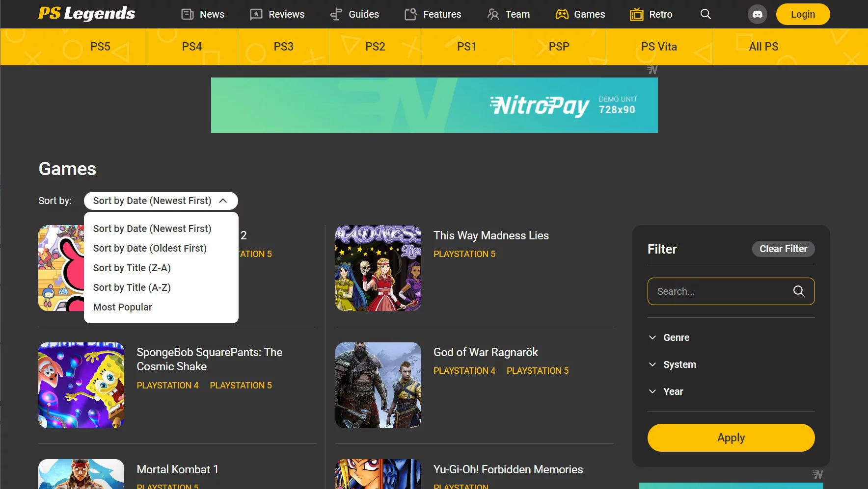Collapse the Sort by dropdown

(x=161, y=201)
